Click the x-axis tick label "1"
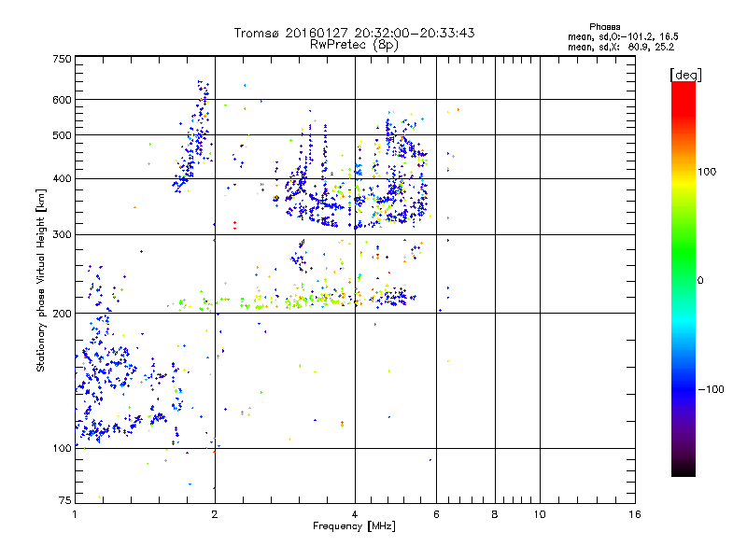 [x=75, y=514]
